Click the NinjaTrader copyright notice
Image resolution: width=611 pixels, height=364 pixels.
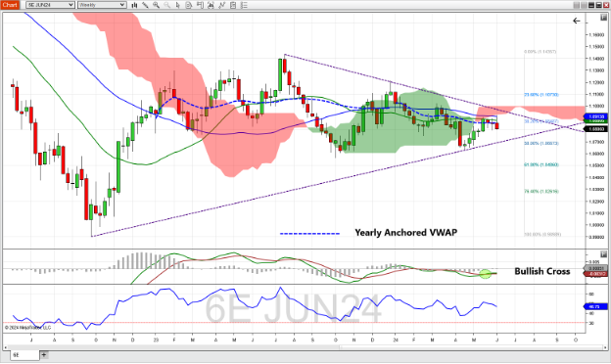[x=27, y=328]
